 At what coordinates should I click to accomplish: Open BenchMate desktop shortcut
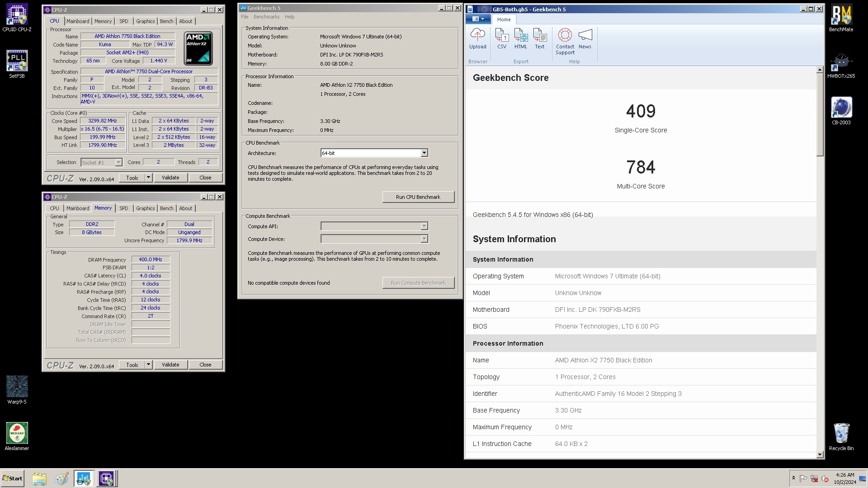(x=841, y=18)
